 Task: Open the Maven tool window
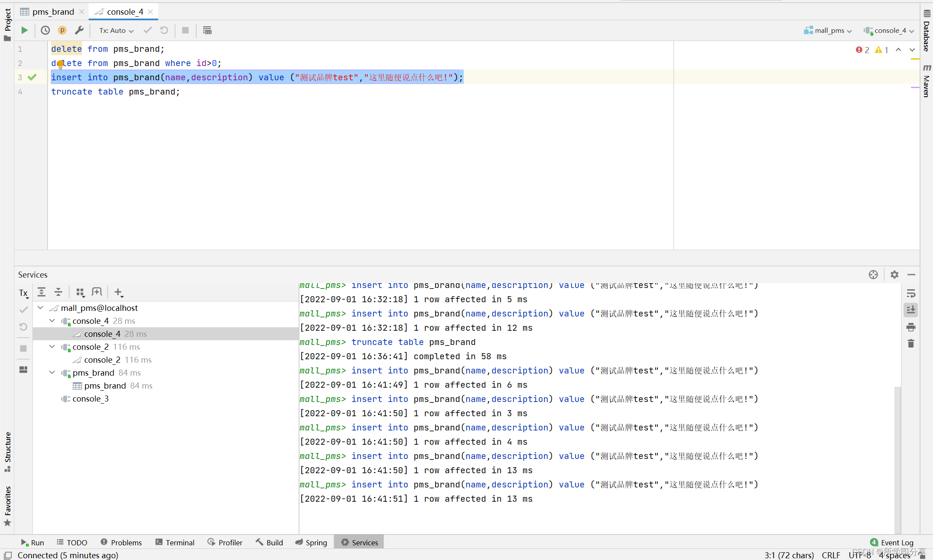(x=926, y=85)
